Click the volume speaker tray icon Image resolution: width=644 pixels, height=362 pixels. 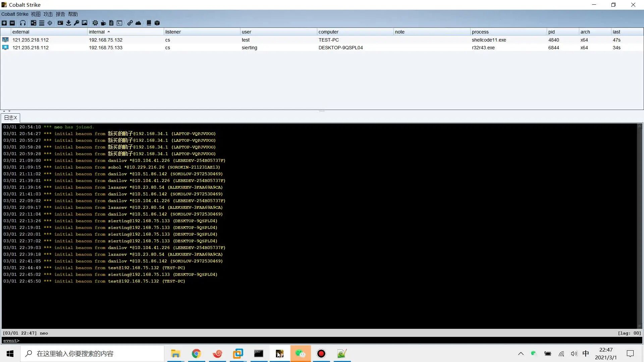point(574,354)
